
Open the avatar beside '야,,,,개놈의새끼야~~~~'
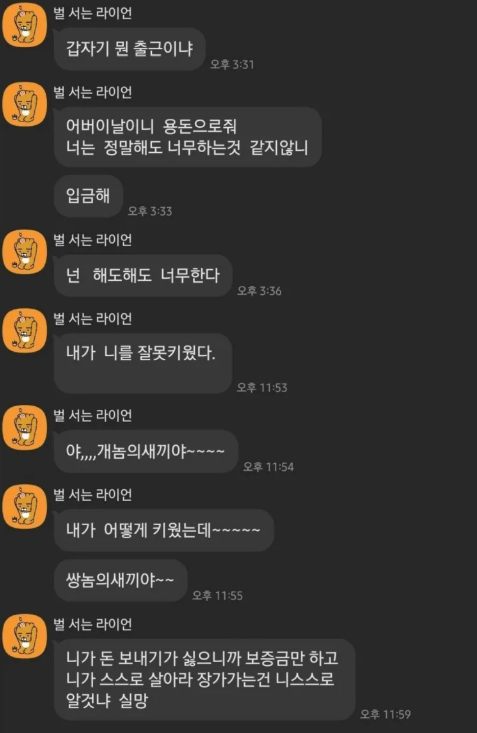(25, 427)
